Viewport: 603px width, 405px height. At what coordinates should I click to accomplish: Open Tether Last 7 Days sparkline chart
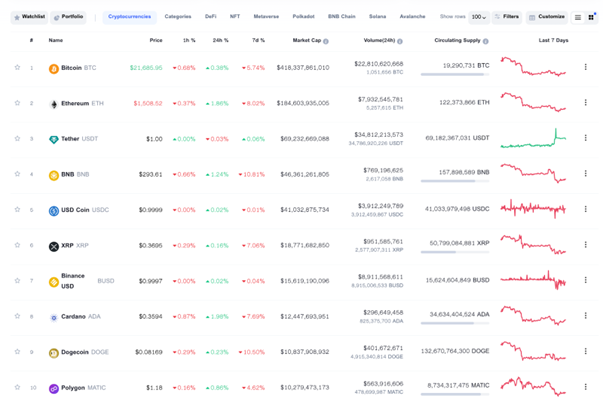pos(533,138)
